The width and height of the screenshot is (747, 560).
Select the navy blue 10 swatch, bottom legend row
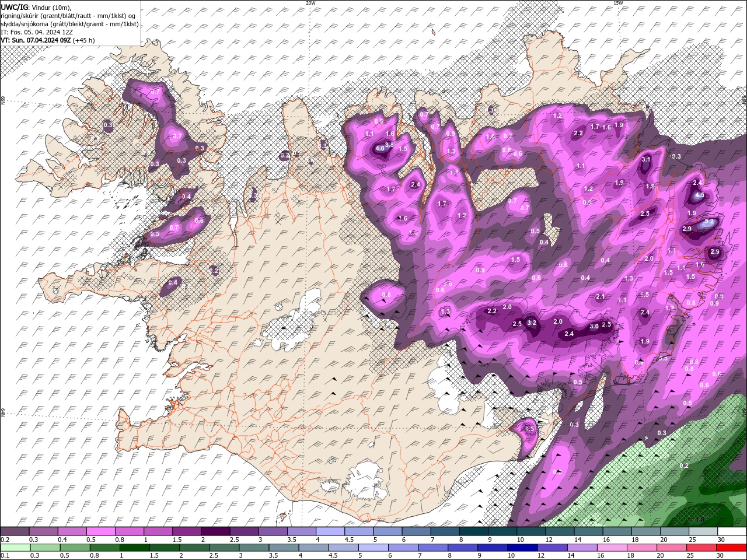pyautogui.click(x=522, y=547)
